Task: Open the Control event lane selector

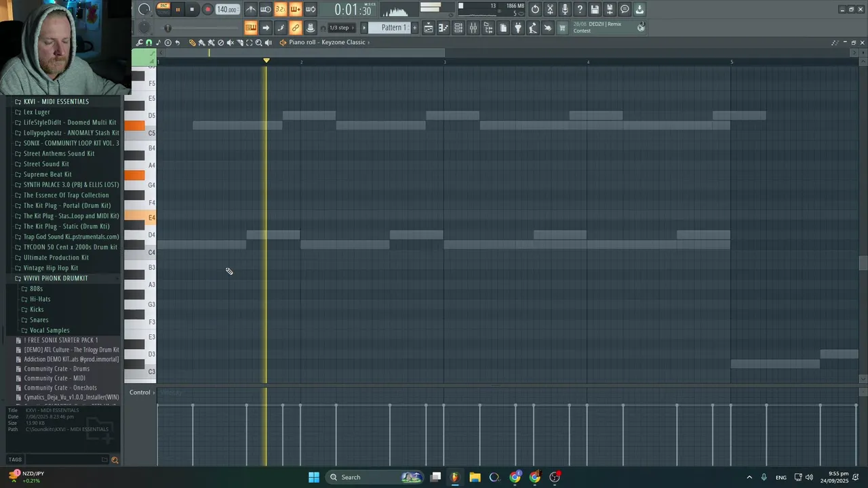Action: click(142, 392)
